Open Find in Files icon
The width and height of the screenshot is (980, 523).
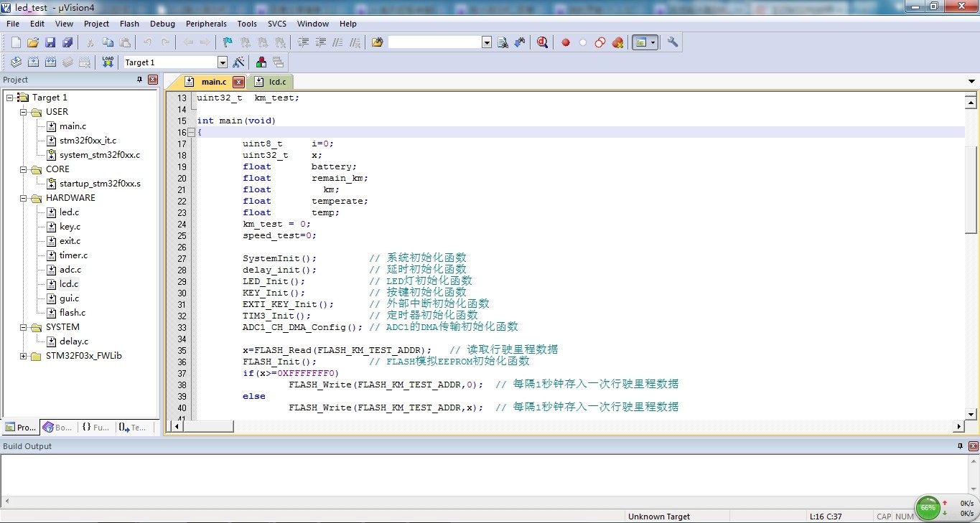[377, 42]
